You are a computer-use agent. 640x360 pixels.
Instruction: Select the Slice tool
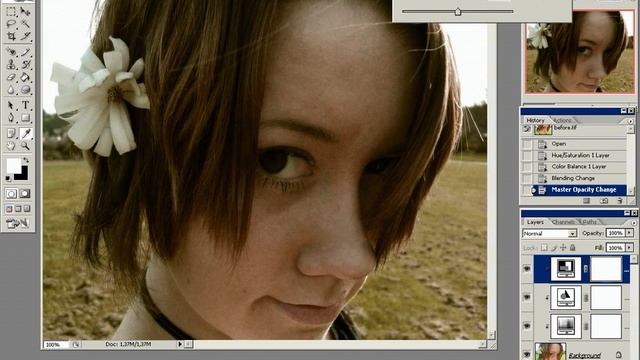[25, 36]
